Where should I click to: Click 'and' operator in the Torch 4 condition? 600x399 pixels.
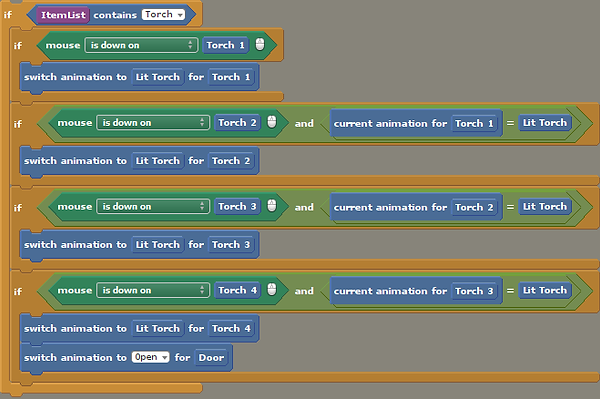(304, 291)
